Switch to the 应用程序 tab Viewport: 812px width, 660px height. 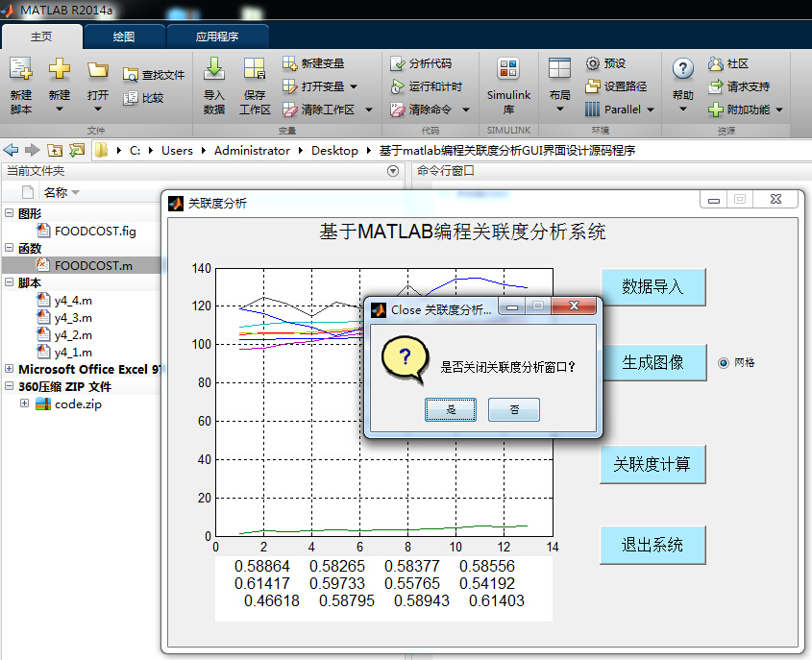[x=217, y=37]
